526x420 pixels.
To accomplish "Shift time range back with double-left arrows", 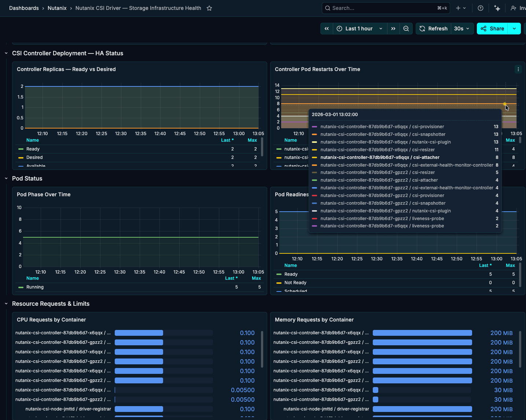I will 327,28.
